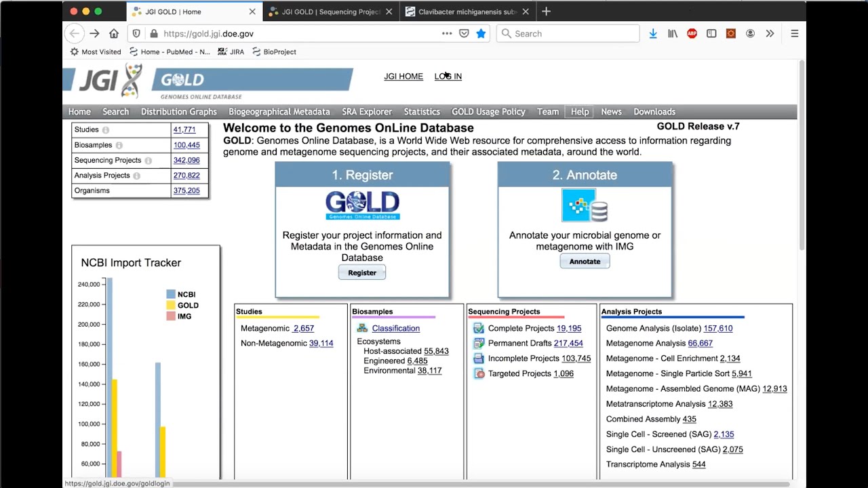Follow the JGI HOME link
The width and height of the screenshot is (868, 488).
(x=403, y=77)
